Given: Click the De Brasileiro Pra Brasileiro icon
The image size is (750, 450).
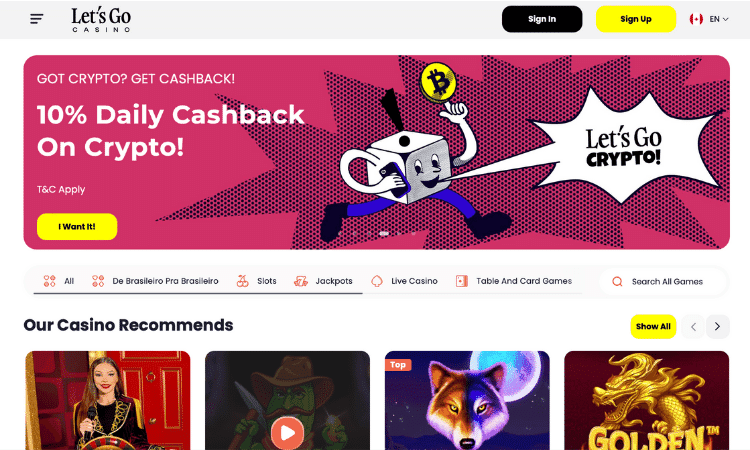Looking at the screenshot, I should pos(98,281).
